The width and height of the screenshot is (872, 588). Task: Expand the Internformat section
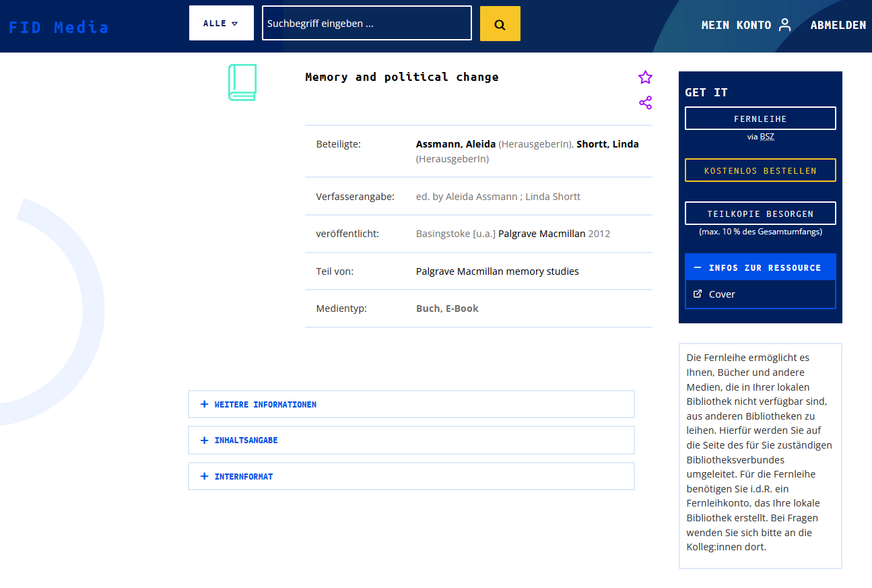click(411, 476)
